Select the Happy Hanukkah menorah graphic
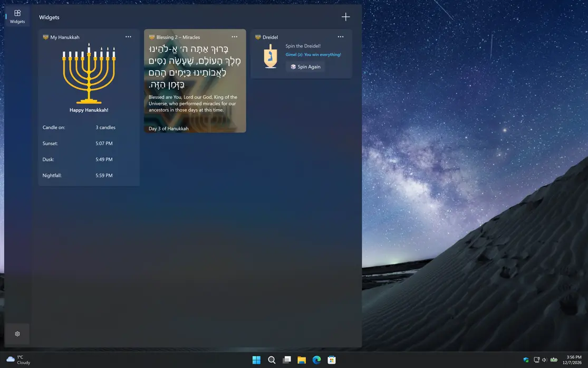588x368 pixels. point(88,74)
